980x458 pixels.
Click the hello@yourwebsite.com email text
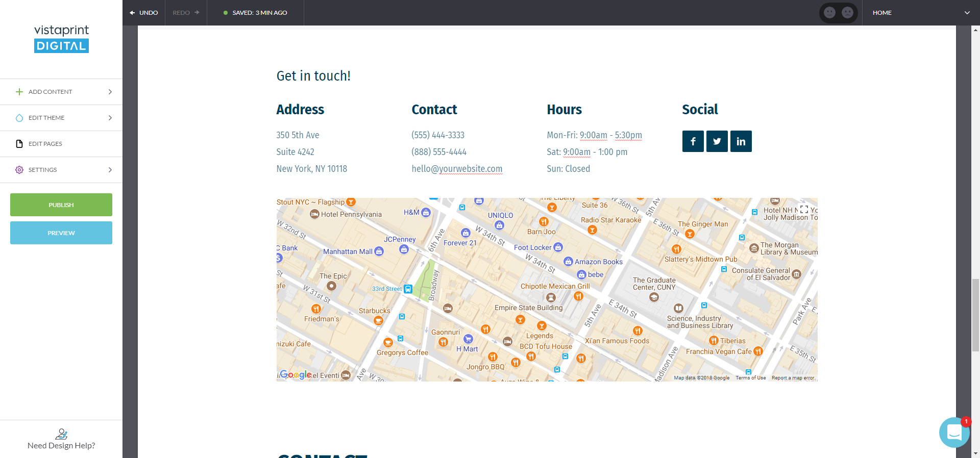click(457, 169)
